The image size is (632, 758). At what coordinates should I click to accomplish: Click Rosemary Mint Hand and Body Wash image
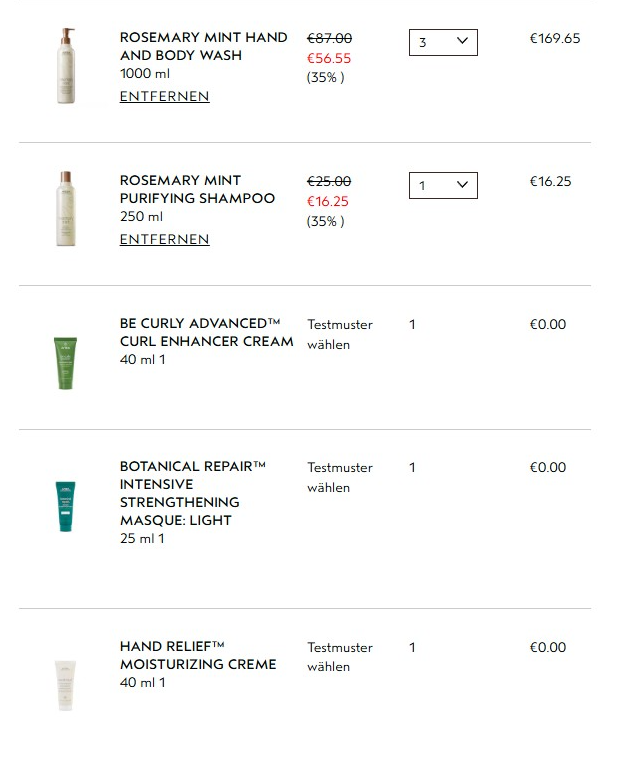click(66, 66)
